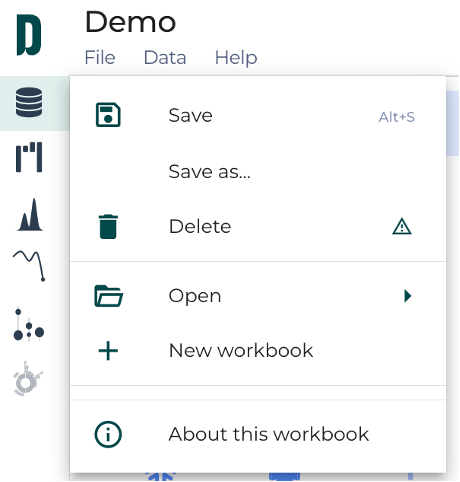This screenshot has height=482, width=460.
Task: Click the info circle icon
Action: pos(108,434)
